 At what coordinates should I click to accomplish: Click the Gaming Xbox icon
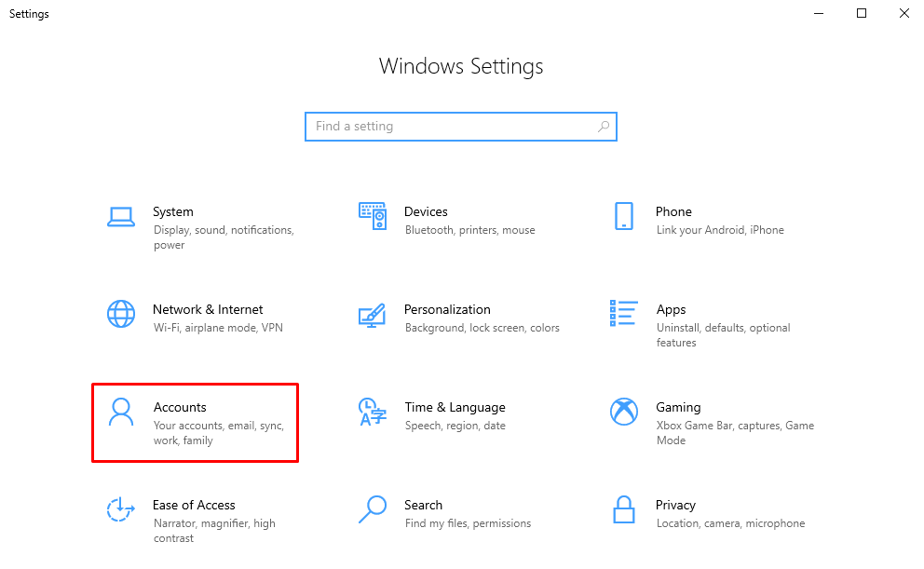pyautogui.click(x=624, y=413)
